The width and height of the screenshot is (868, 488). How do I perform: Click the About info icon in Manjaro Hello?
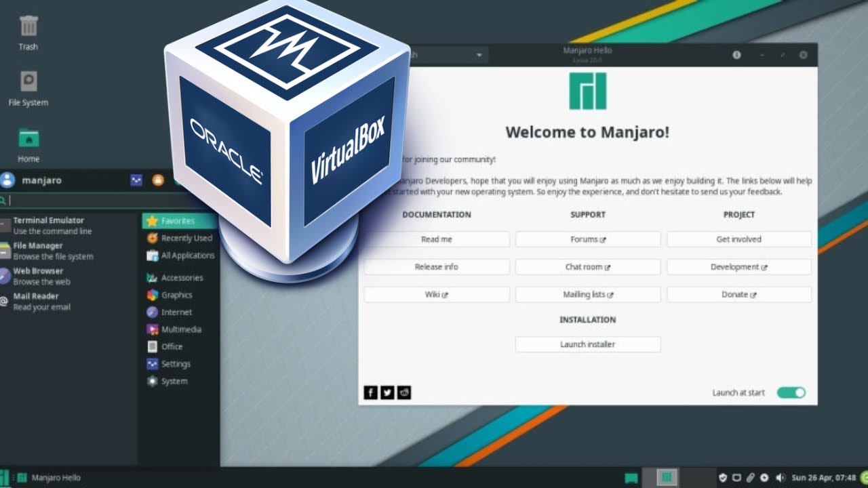pos(737,55)
